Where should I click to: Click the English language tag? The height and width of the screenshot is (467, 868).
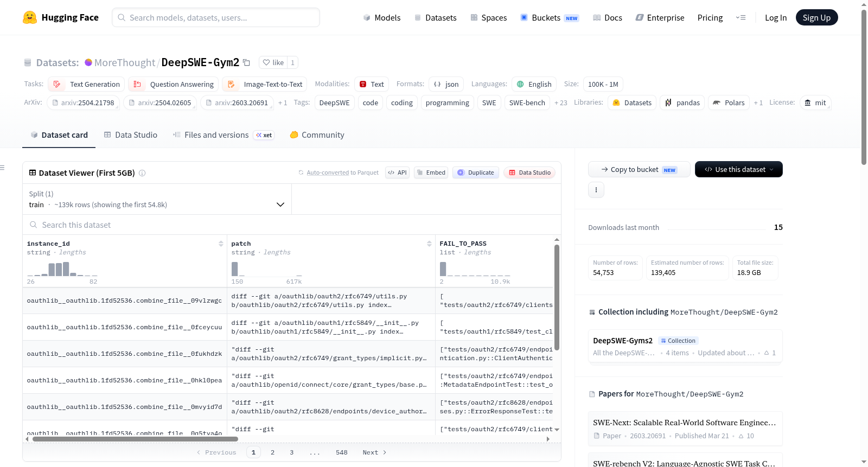click(x=534, y=84)
